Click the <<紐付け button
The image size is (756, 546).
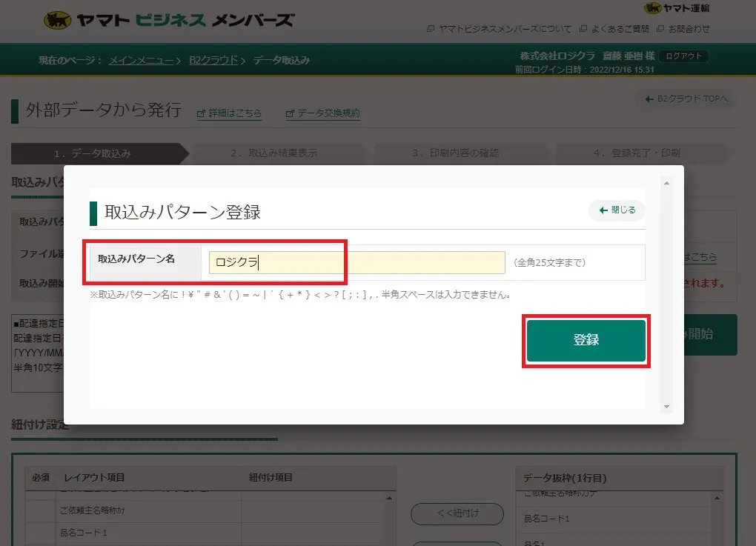[x=457, y=513]
